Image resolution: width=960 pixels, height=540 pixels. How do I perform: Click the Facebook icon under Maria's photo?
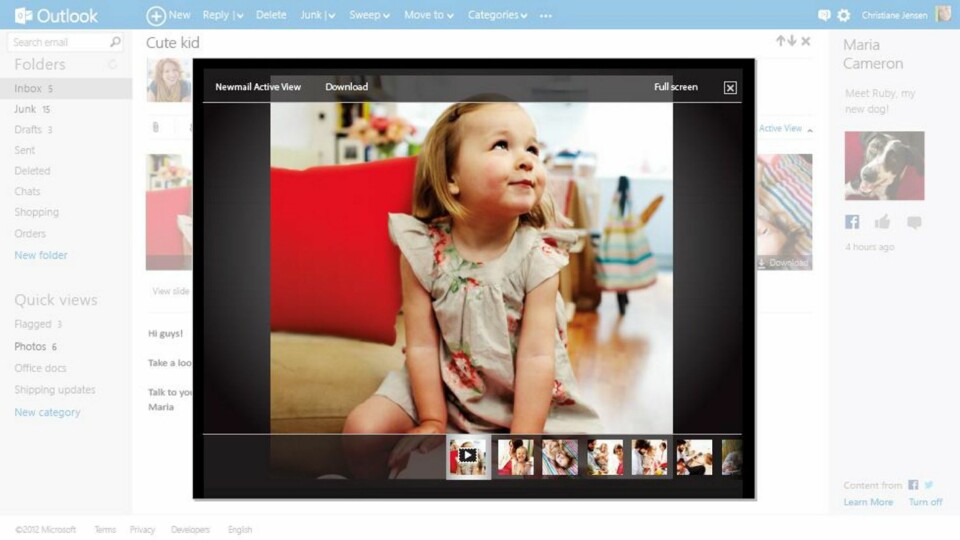(x=852, y=222)
